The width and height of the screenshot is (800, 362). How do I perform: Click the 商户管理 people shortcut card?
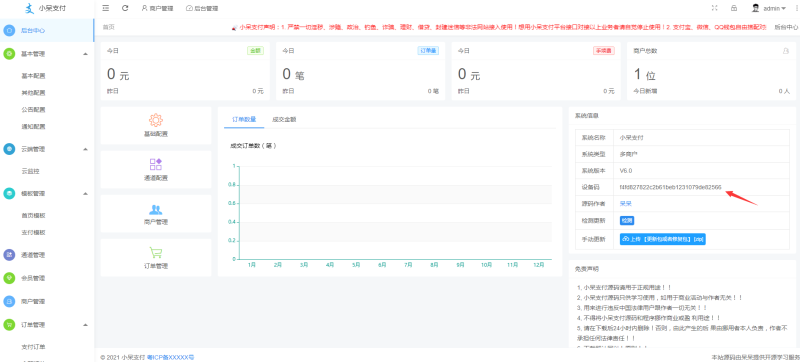[156, 214]
